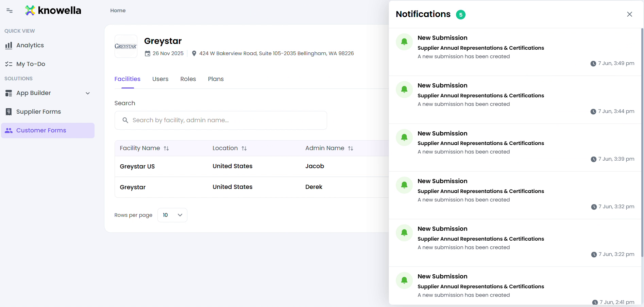Click the Customer Forms people icon
Image resolution: width=644 pixels, height=307 pixels.
click(x=9, y=130)
